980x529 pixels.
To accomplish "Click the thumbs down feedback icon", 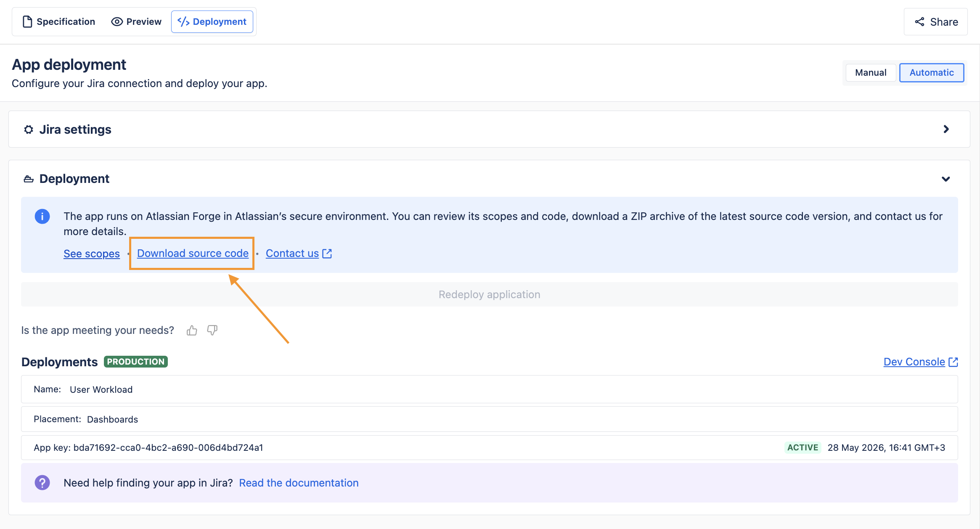I will (212, 331).
